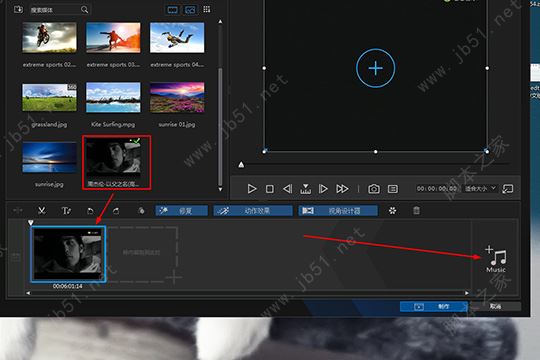540x360 pixels.
Task: Select the sunrise.jpg thumbnail
Action: [x=50, y=157]
